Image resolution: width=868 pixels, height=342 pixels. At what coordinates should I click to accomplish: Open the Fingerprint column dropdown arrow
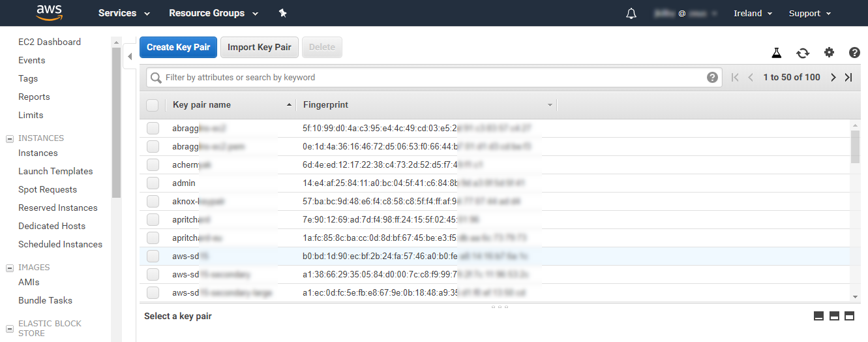click(550, 105)
